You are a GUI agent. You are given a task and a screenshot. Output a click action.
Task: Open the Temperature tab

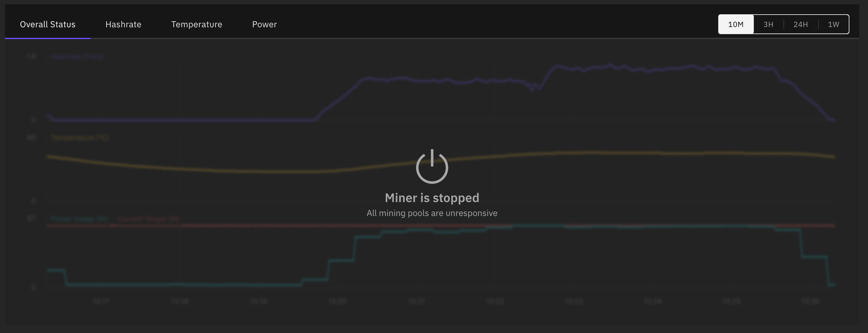[197, 24]
